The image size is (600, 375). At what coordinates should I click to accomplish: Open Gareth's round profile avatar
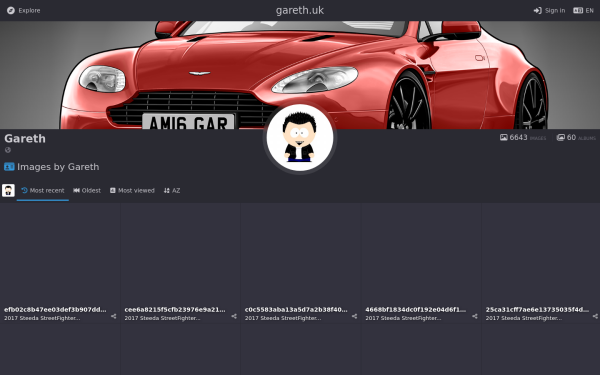(300, 138)
